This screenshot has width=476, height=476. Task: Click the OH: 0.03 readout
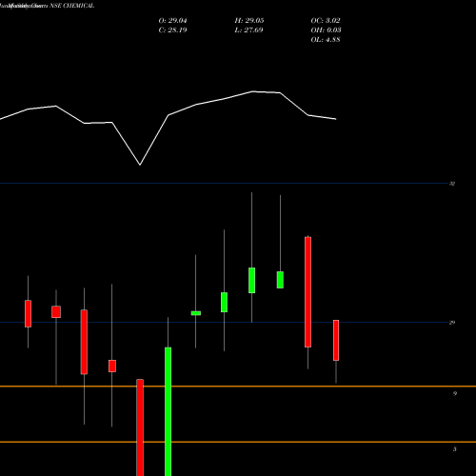pos(326,30)
